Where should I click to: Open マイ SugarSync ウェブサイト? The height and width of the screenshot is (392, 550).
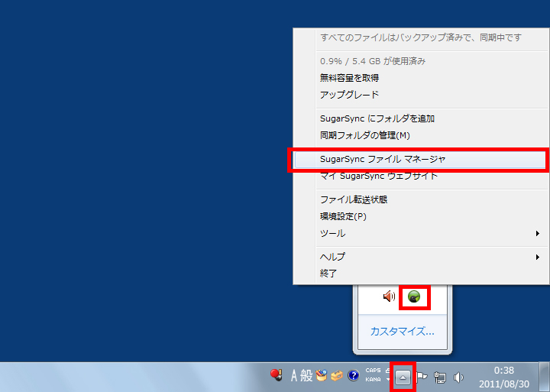click(x=421, y=177)
